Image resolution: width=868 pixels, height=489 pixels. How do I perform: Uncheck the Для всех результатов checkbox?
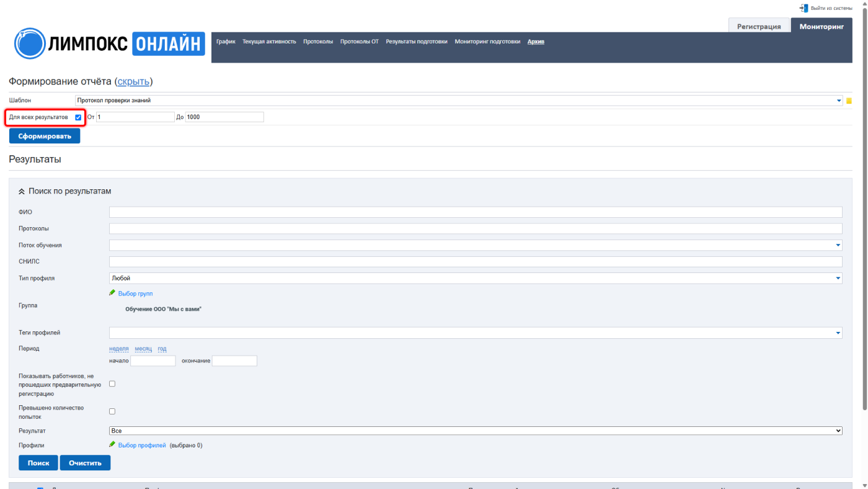pos(78,117)
